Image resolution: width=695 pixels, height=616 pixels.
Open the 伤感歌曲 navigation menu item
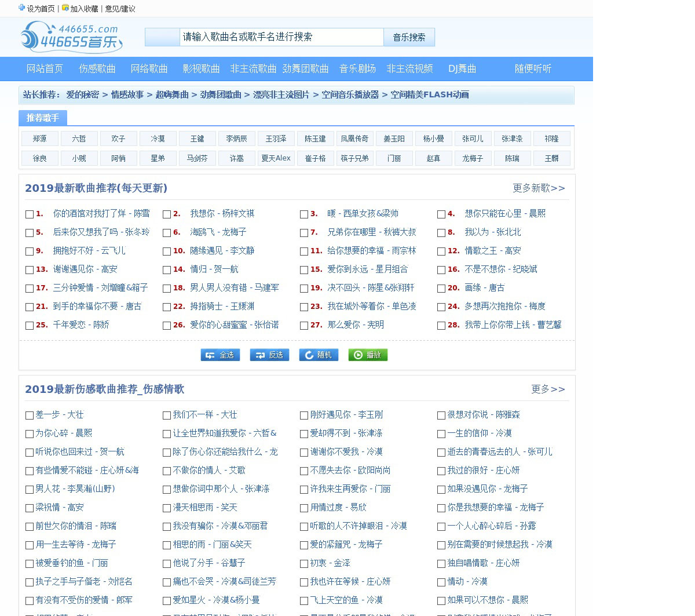pyautogui.click(x=97, y=68)
